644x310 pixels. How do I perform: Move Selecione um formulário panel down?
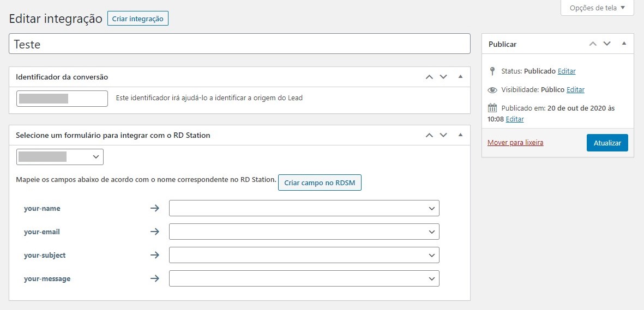[x=443, y=135]
